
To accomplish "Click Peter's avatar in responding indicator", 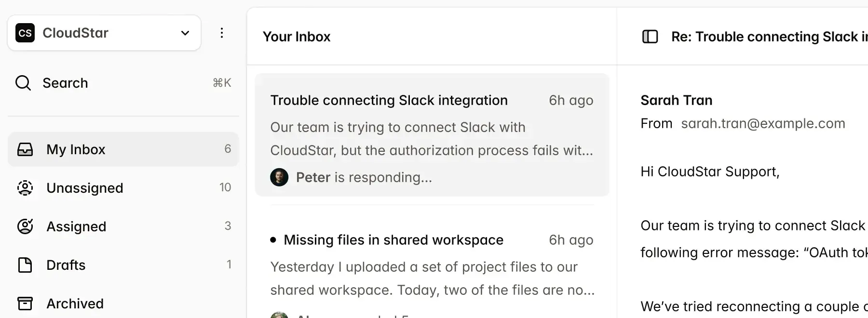I will pyautogui.click(x=279, y=177).
